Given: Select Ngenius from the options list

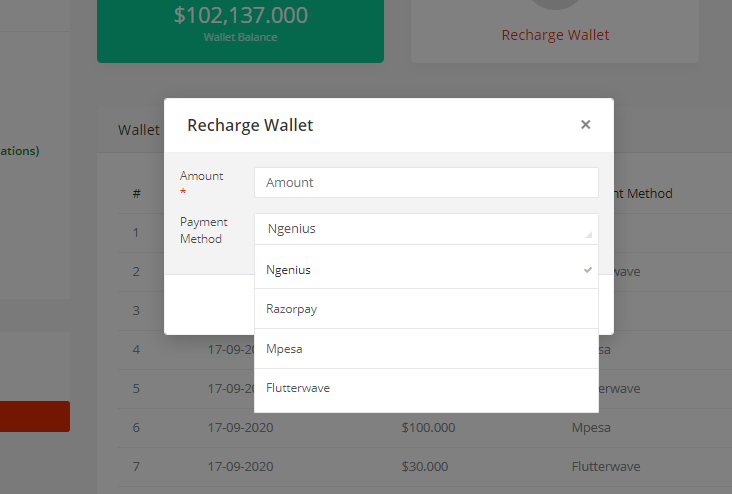Looking at the screenshot, I should (x=289, y=269).
